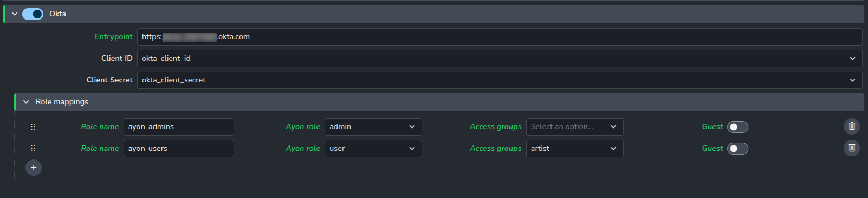Click Role name label in ayon-admins row
The image size is (868, 198).
(100, 126)
